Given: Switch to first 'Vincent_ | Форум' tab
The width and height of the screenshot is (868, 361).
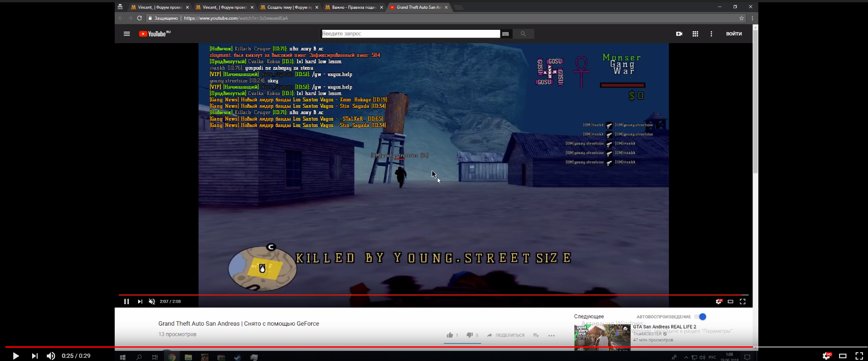Looking at the screenshot, I should 159,7.
